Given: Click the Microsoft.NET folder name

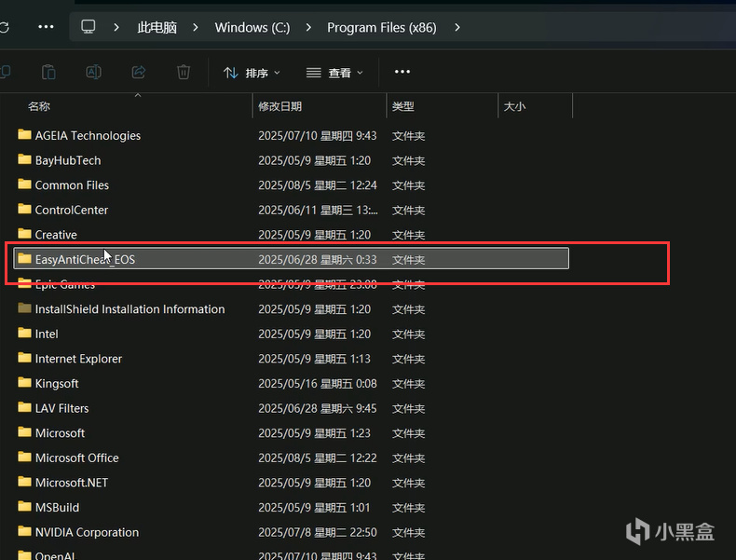Looking at the screenshot, I should tap(72, 483).
